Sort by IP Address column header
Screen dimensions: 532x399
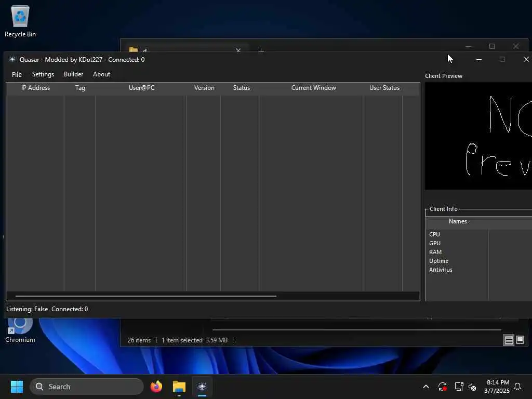click(x=35, y=88)
